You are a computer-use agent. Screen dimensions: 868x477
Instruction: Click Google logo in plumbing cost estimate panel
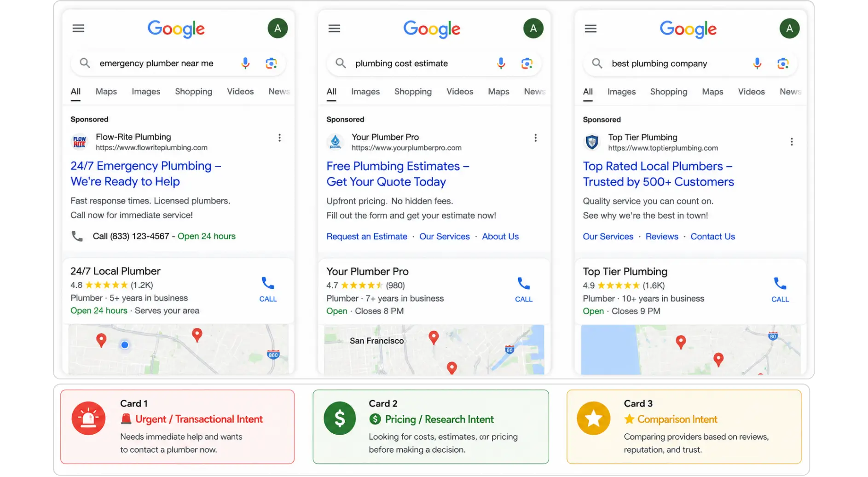(x=432, y=29)
